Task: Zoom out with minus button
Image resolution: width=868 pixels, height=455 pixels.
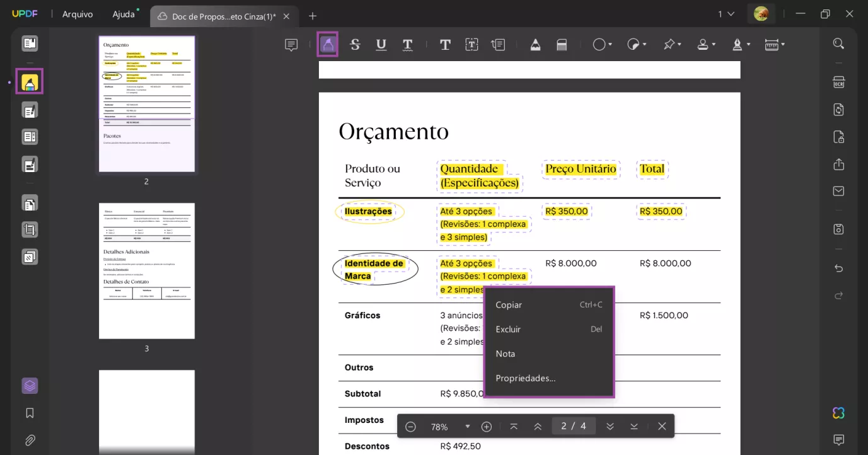Action: pos(410,427)
